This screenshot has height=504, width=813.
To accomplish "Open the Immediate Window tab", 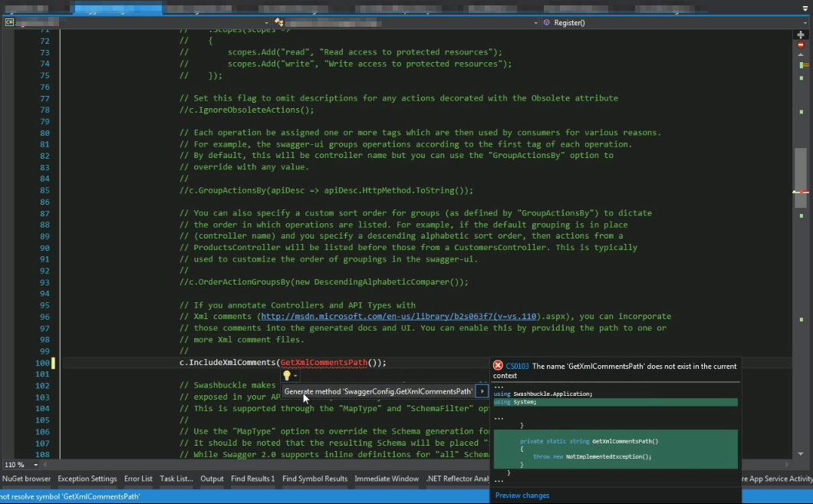I will pyautogui.click(x=387, y=479).
